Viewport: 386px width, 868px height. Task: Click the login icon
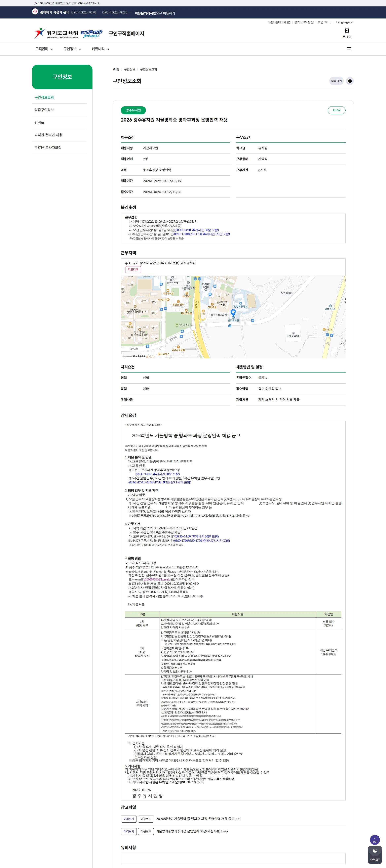347,31
